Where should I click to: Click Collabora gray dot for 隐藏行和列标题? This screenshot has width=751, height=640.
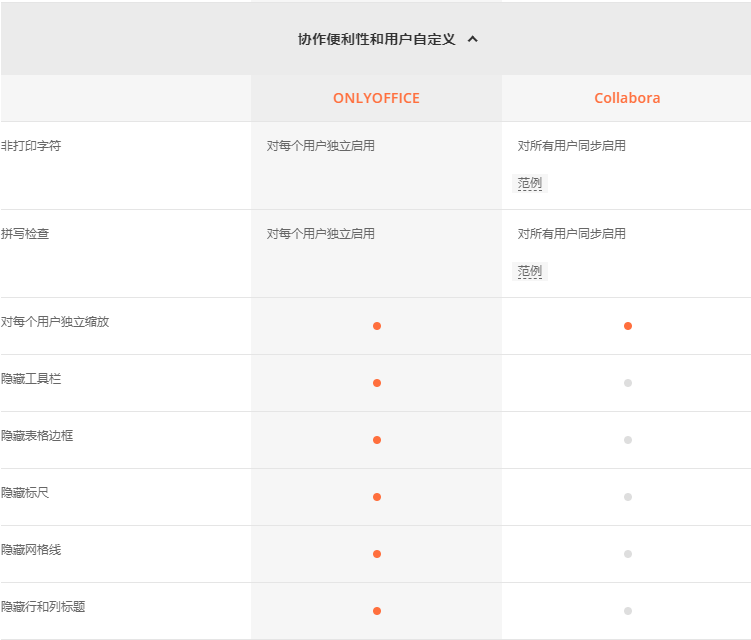pos(628,611)
